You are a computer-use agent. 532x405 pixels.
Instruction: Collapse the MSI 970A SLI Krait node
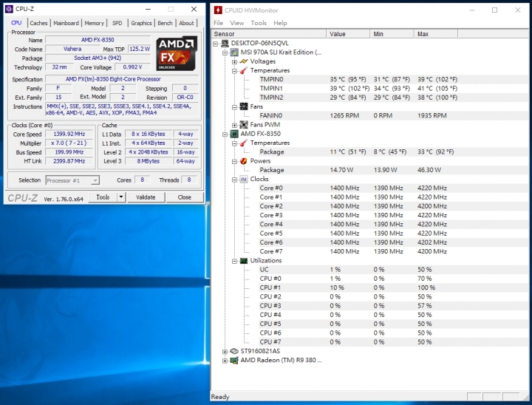(x=225, y=52)
